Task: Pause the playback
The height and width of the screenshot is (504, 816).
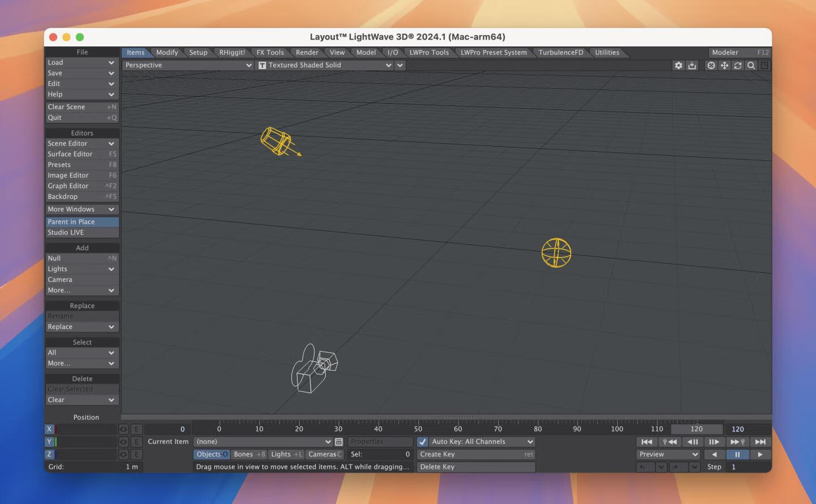Action: 737,454
